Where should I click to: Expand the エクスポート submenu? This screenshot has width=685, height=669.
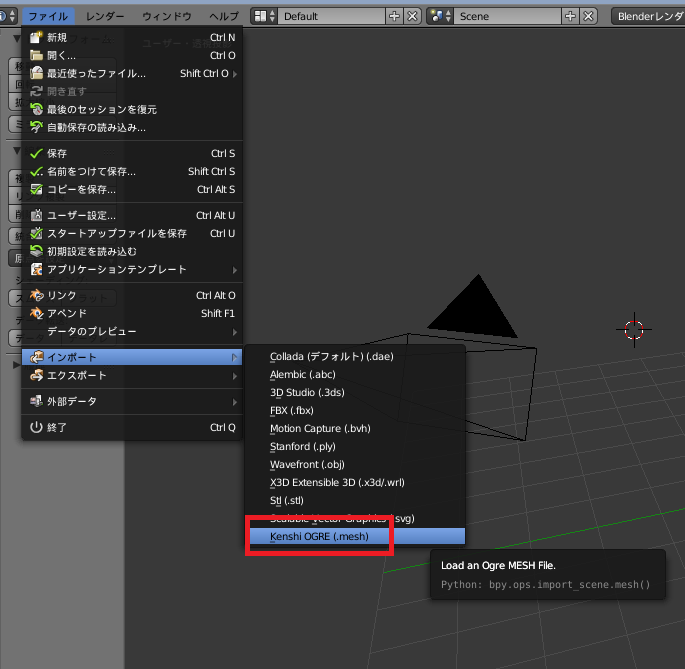click(132, 375)
